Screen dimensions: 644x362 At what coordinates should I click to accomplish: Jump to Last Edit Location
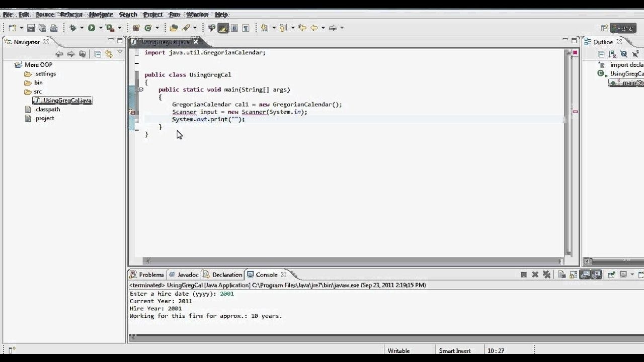[302, 28]
